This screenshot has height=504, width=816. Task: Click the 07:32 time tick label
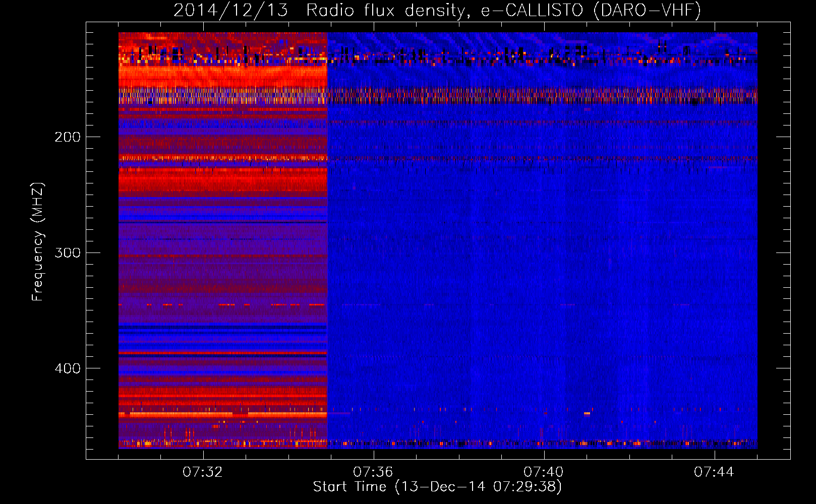click(x=203, y=472)
